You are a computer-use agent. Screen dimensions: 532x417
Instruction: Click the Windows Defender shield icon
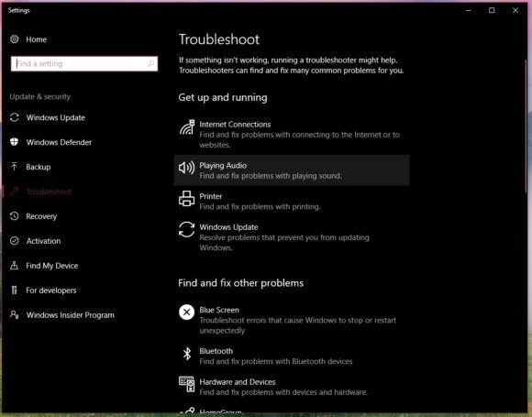coord(15,142)
